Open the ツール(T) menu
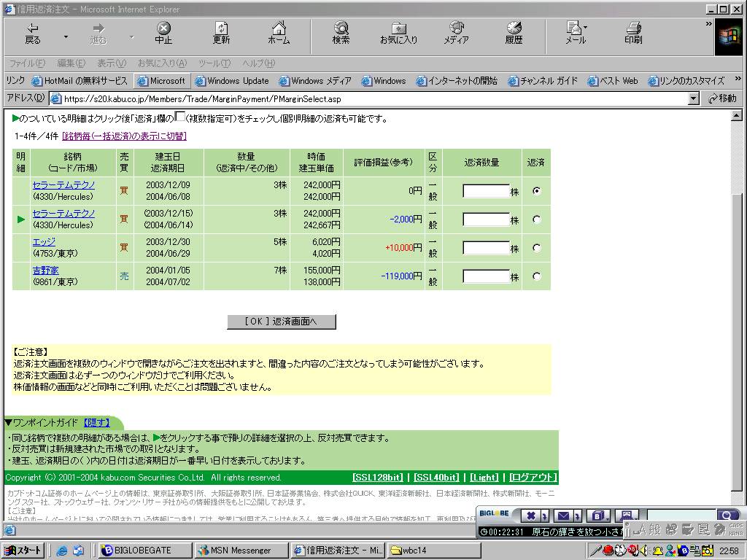 (214, 63)
